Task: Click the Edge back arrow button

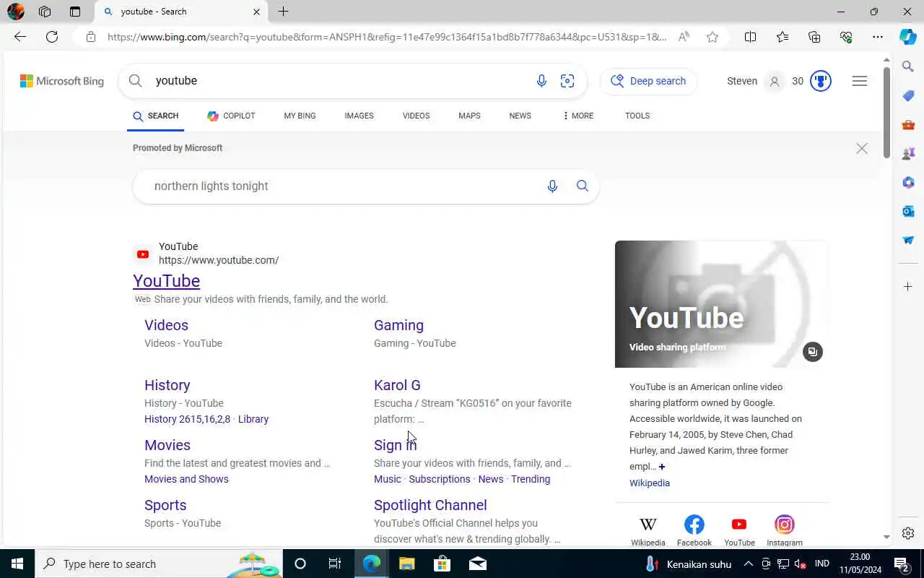Action: coord(20,37)
